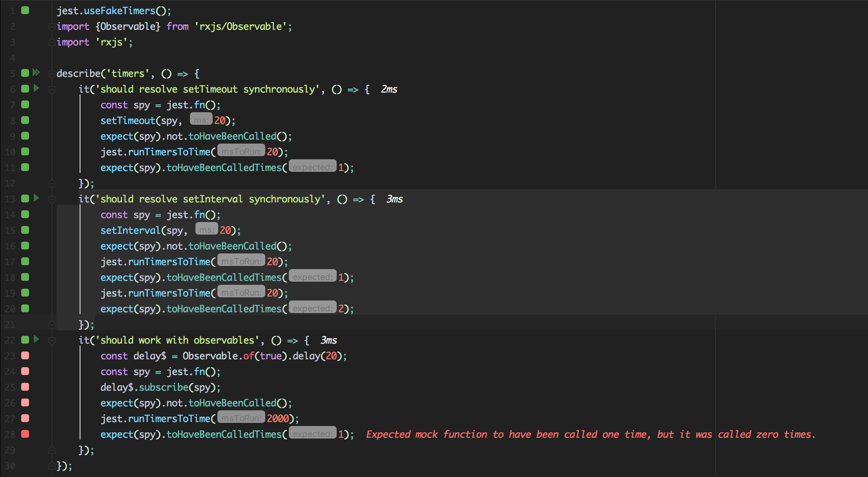Click green coverage marker on line 1
The image size is (868, 477).
pyautogui.click(x=25, y=10)
